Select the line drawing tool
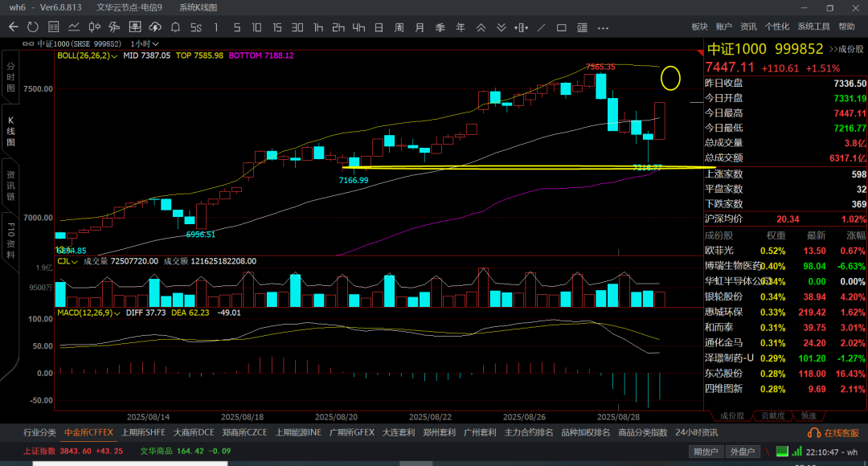The width and height of the screenshot is (868, 466). click(542, 27)
